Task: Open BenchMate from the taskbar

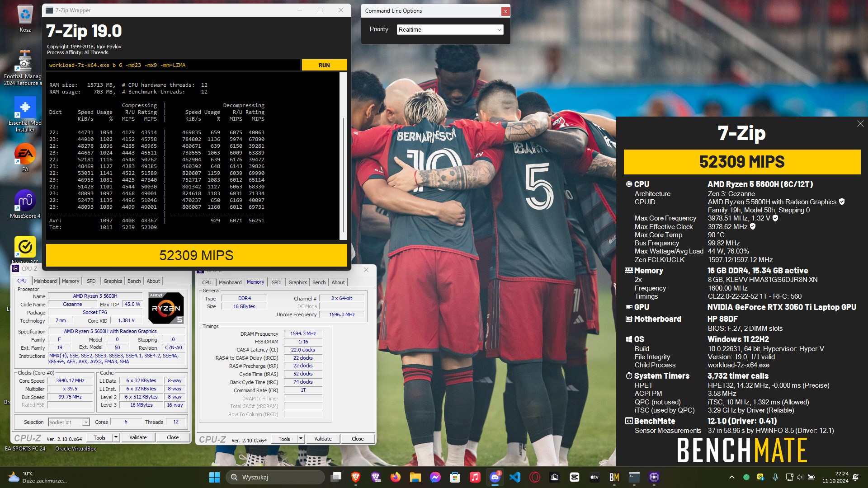Action: tap(614, 477)
